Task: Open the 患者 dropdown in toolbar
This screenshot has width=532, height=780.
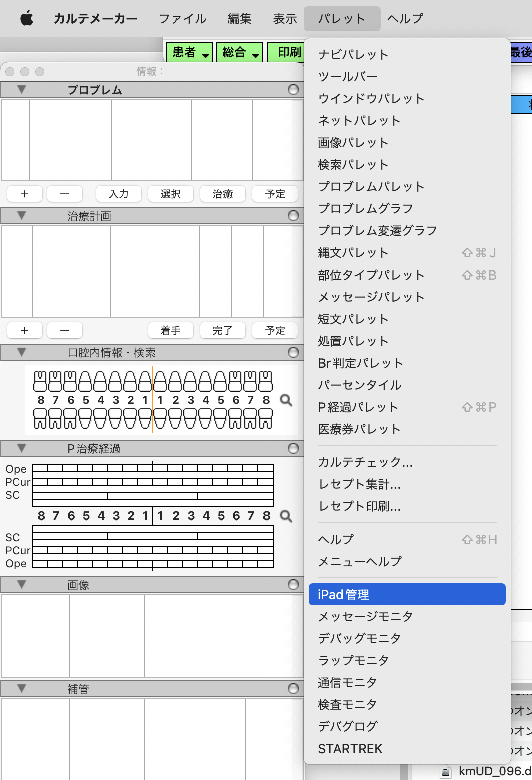Action: click(190, 52)
